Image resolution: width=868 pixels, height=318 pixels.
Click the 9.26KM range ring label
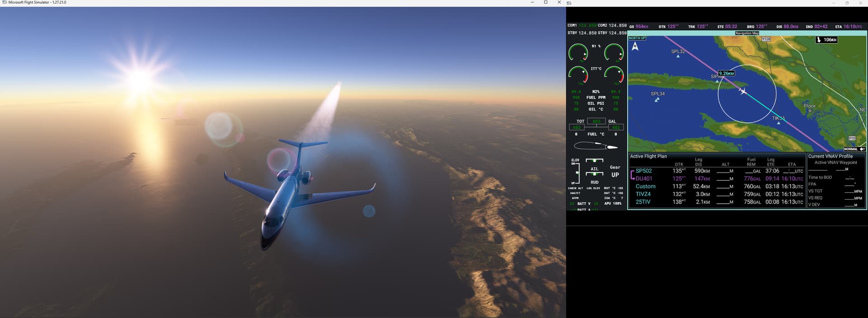[x=726, y=73]
